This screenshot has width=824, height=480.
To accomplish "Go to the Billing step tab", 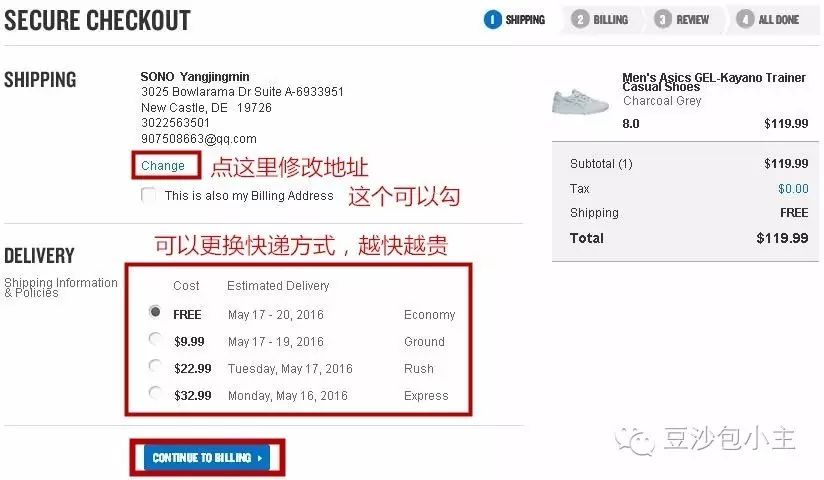I will [602, 20].
